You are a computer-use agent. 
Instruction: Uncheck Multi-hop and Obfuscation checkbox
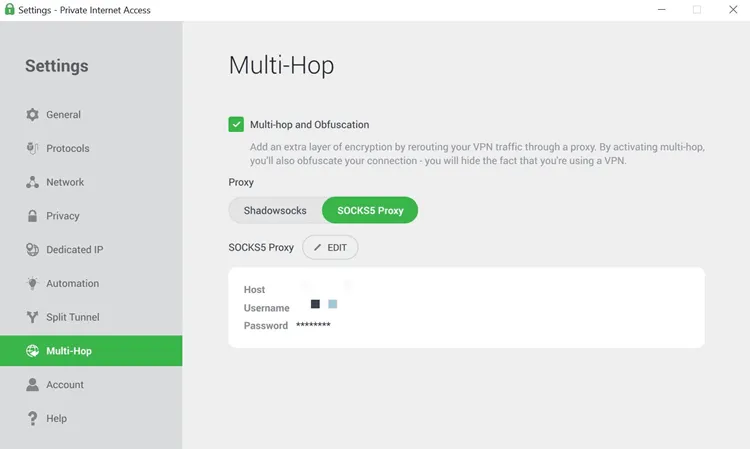(236, 125)
